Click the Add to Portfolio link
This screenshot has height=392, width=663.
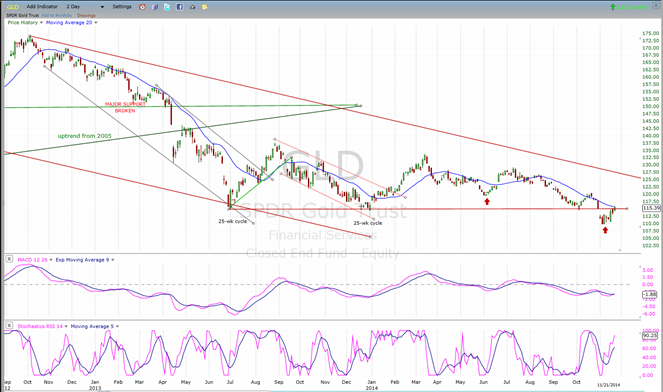(56, 16)
